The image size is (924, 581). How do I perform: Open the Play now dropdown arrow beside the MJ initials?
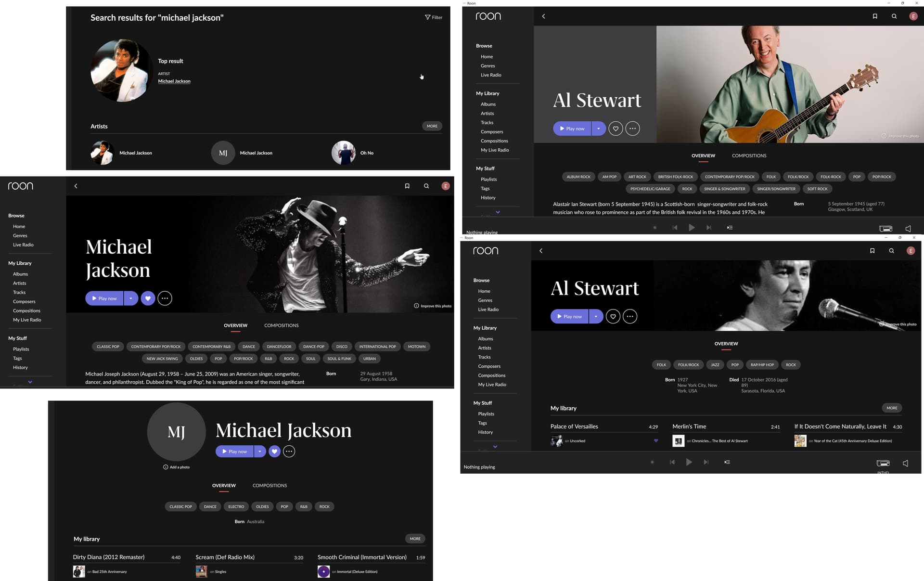click(x=260, y=452)
